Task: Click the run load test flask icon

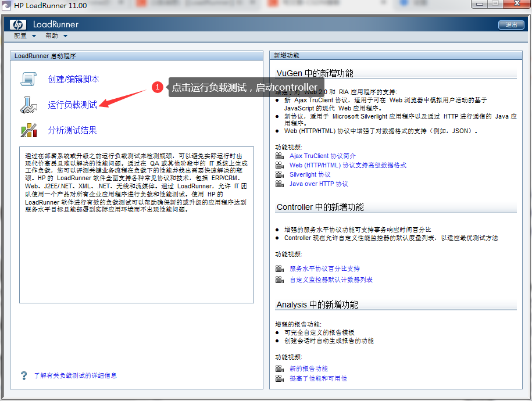Action: tap(29, 105)
